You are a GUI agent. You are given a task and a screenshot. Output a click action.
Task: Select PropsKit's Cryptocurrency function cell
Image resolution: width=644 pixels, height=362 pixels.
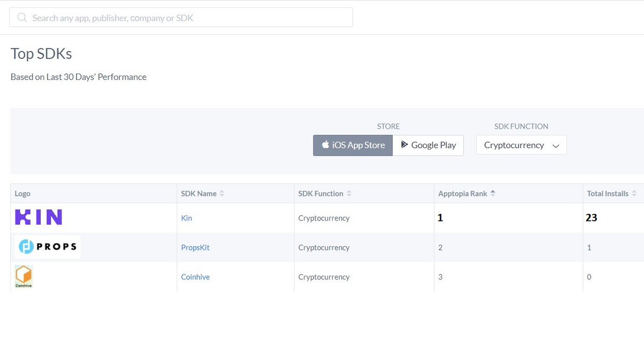coord(324,248)
